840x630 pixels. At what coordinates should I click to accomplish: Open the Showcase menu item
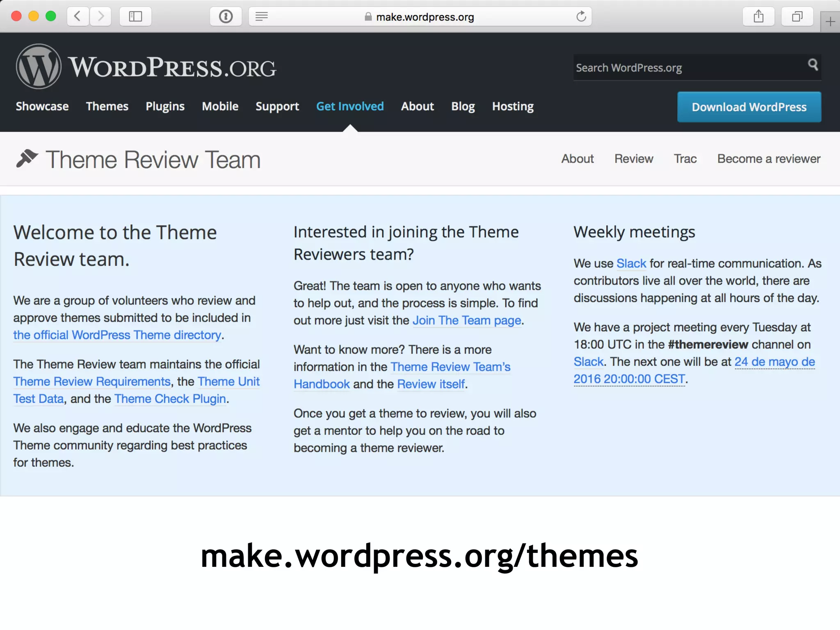point(42,106)
